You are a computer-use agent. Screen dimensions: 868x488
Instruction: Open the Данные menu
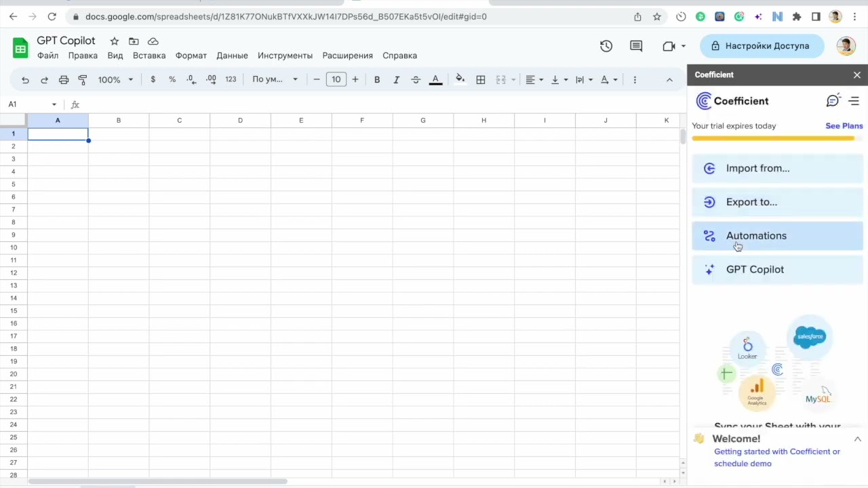(x=232, y=56)
